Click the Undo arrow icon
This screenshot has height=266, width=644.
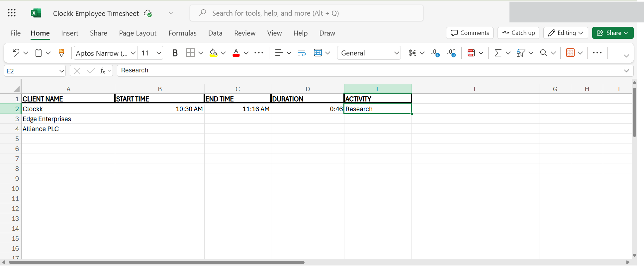click(16, 53)
